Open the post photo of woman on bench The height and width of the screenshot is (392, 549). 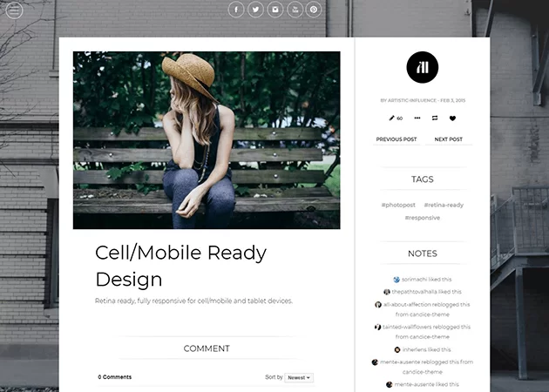pos(207,139)
